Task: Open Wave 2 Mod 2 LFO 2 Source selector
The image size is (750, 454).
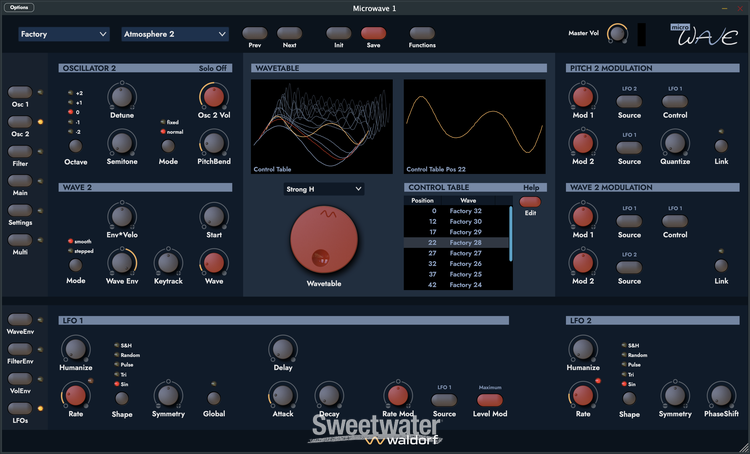Action: [629, 267]
